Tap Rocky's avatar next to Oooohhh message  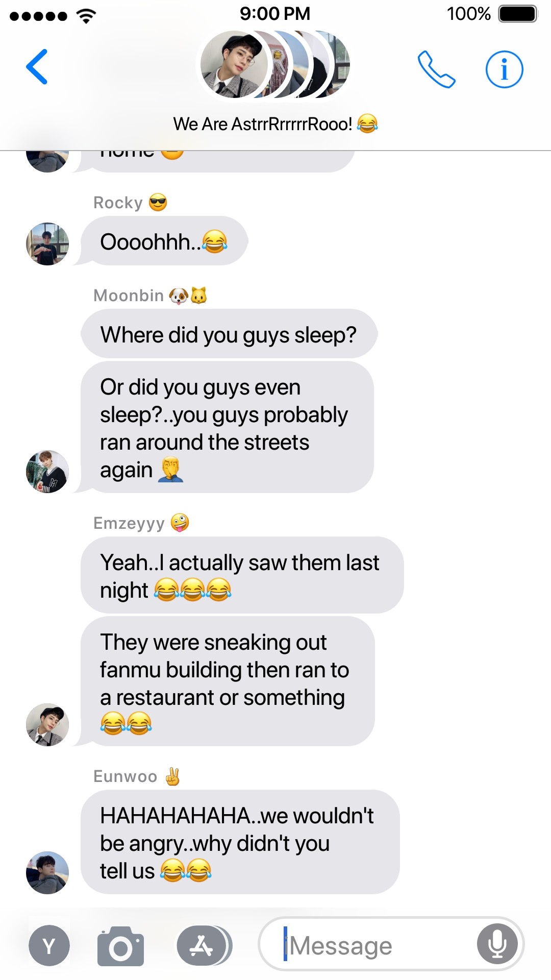[x=47, y=244]
